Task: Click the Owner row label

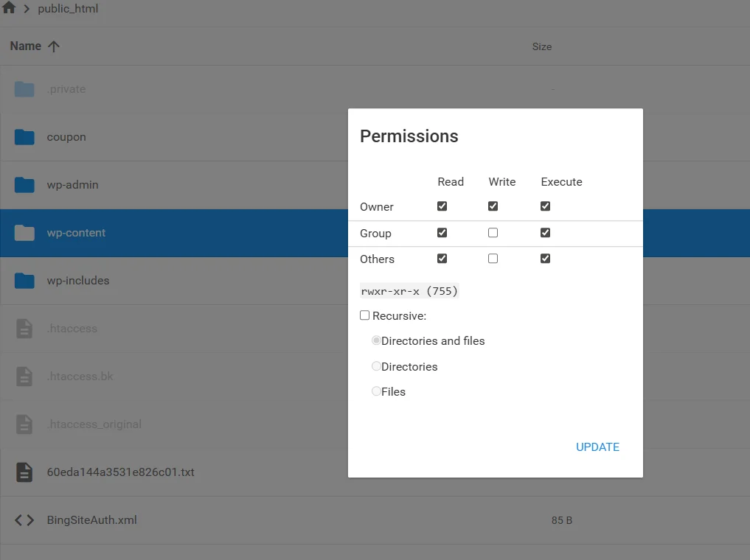Action: pyautogui.click(x=376, y=207)
